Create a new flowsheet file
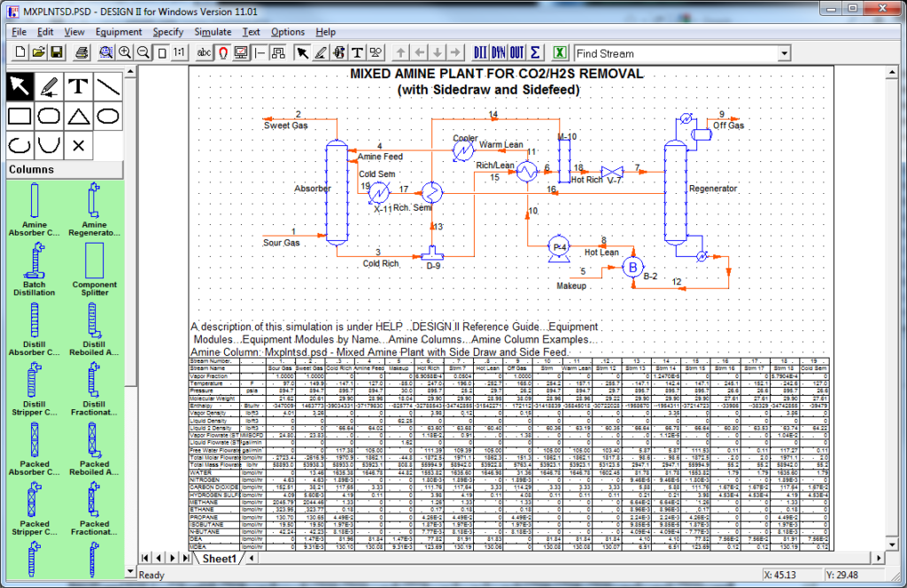This screenshot has height=588, width=907. coord(20,52)
